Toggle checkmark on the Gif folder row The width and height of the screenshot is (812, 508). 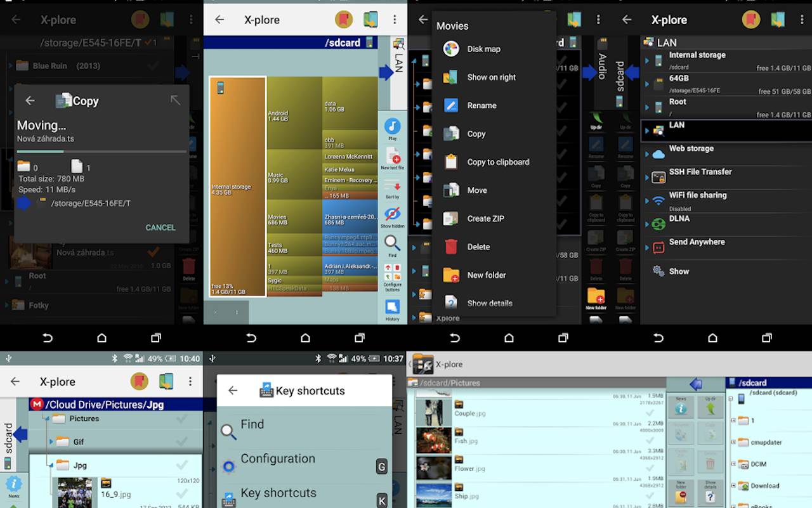(181, 441)
